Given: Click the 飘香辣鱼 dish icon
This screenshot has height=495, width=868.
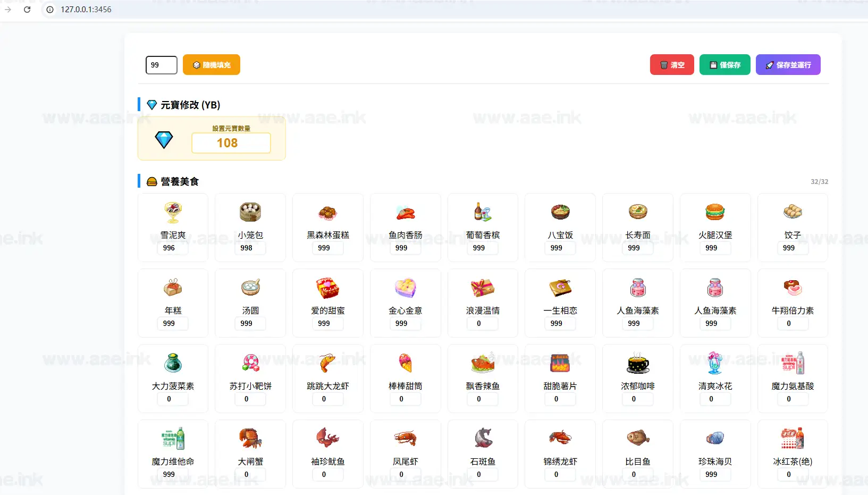Looking at the screenshot, I should coord(483,363).
